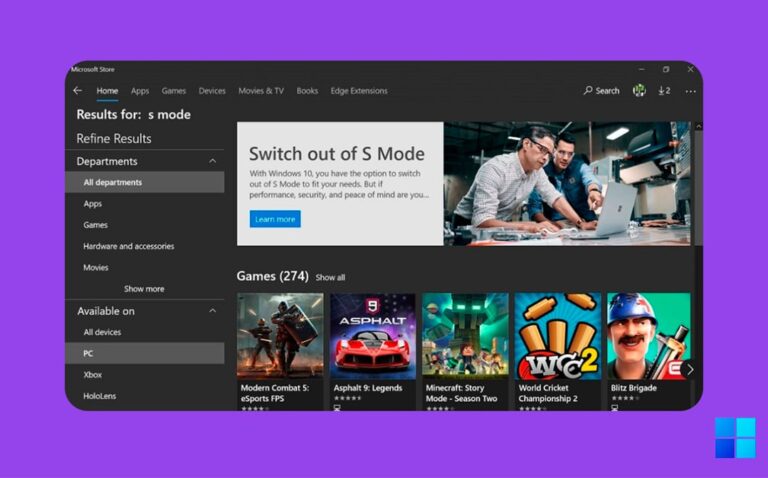Click the results vertical scrollbar

698,186
